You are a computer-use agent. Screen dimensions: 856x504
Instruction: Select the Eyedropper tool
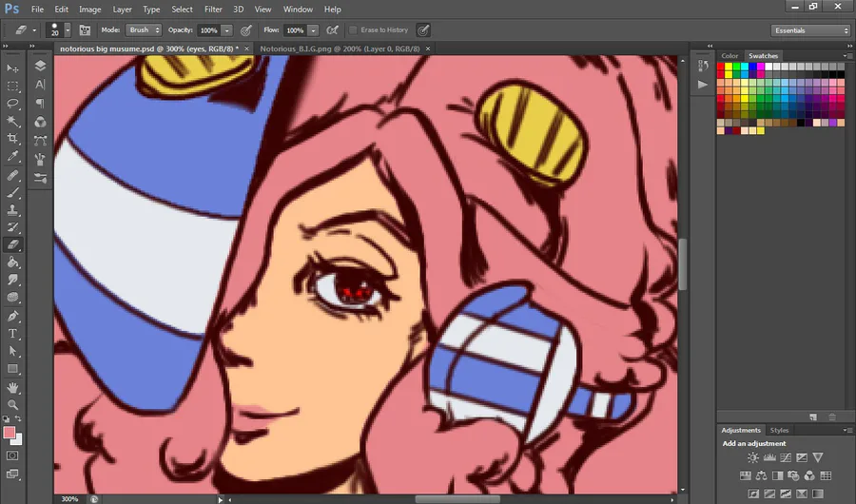(x=12, y=157)
